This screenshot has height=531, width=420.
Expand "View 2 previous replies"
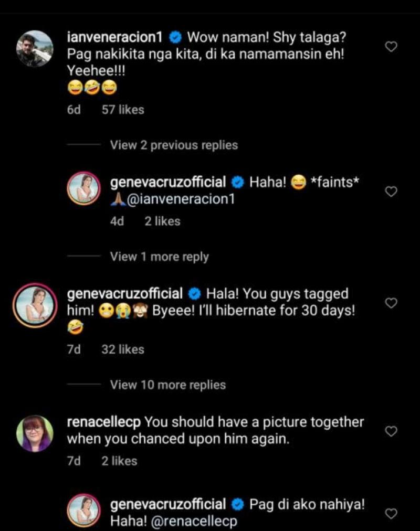[174, 145]
